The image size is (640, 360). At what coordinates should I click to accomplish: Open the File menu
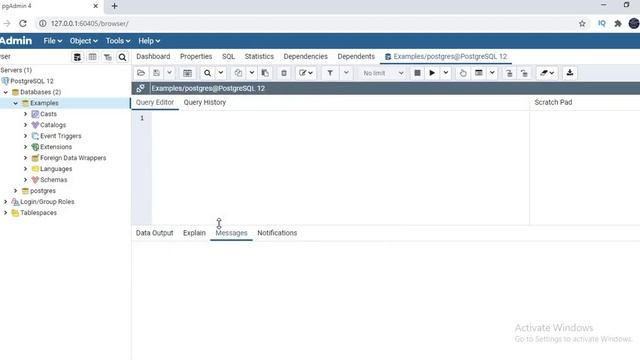tap(53, 41)
